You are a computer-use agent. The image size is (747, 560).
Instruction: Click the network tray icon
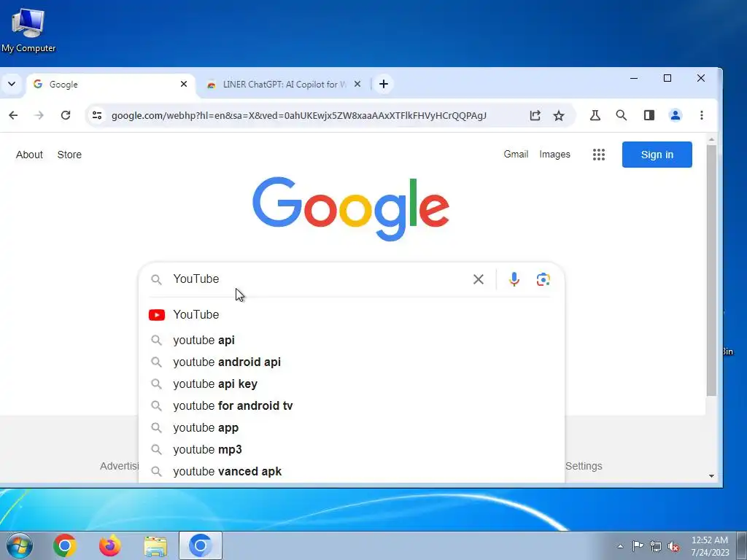[656, 546]
